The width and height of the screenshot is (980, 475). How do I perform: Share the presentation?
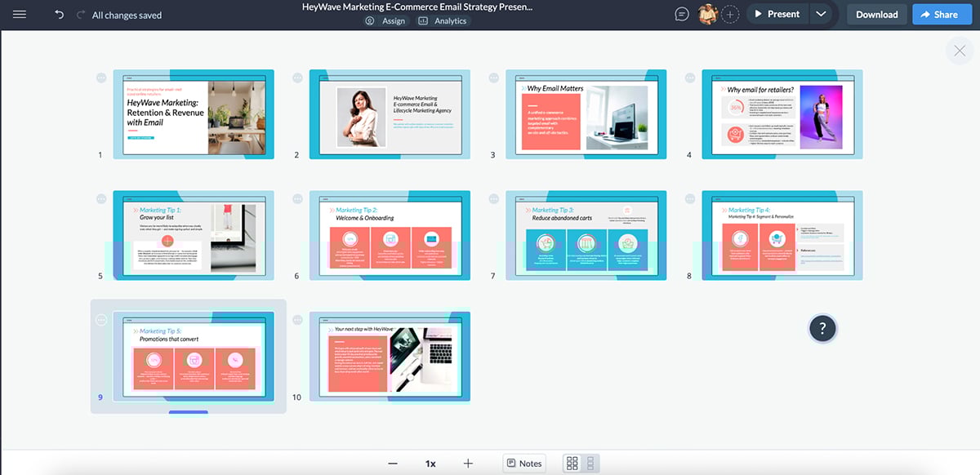[942, 14]
